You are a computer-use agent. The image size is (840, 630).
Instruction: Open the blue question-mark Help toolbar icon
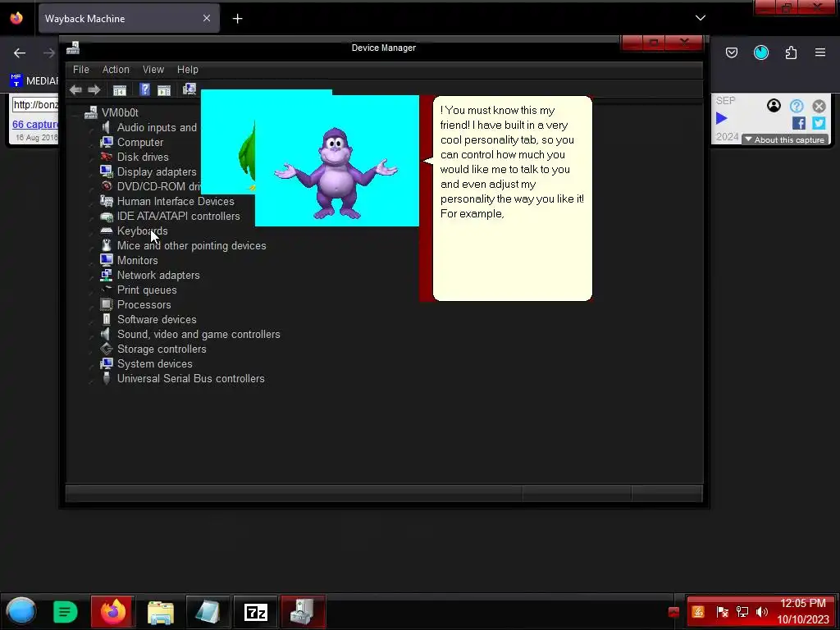coord(144,89)
